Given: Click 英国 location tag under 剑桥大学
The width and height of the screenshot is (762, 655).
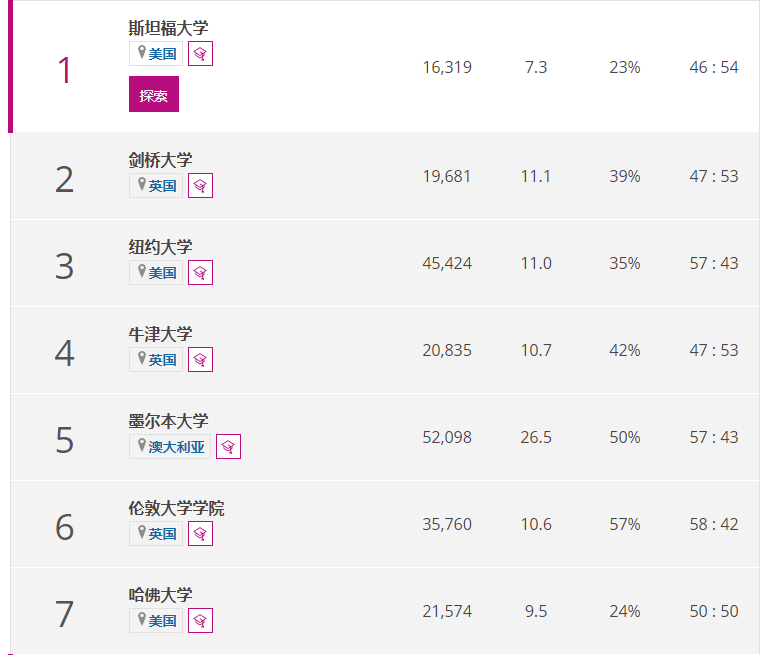Looking at the screenshot, I should pos(156,186).
